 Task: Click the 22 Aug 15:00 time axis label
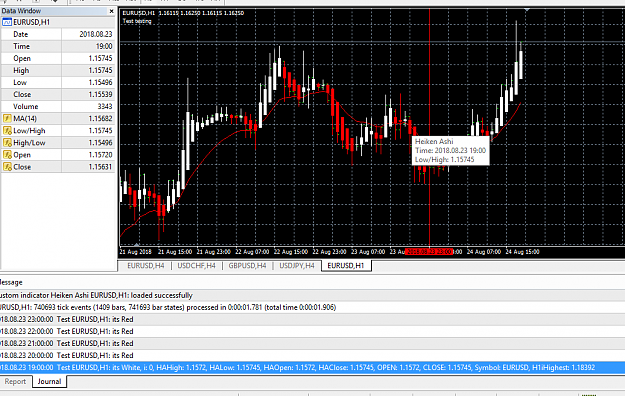click(291, 252)
